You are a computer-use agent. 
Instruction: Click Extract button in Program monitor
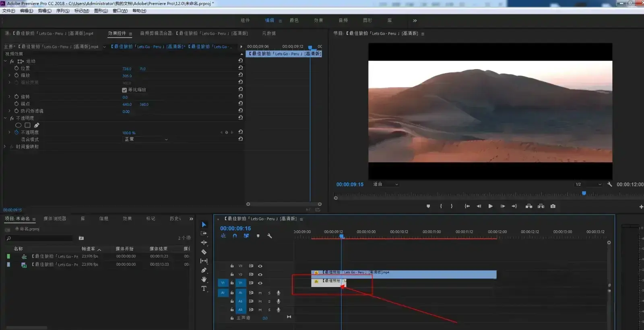tap(541, 206)
